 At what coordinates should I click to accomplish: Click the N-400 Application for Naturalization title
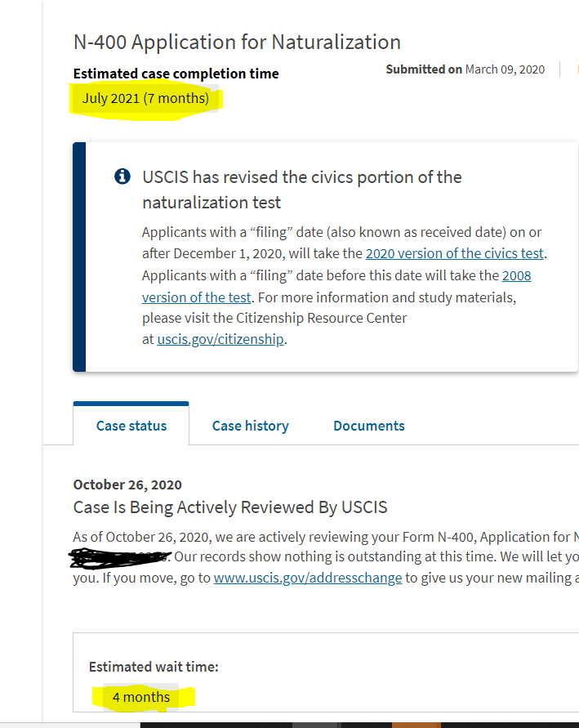click(237, 42)
